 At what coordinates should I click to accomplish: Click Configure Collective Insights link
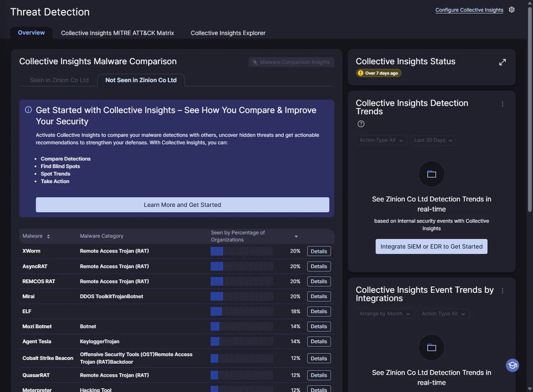(x=469, y=10)
